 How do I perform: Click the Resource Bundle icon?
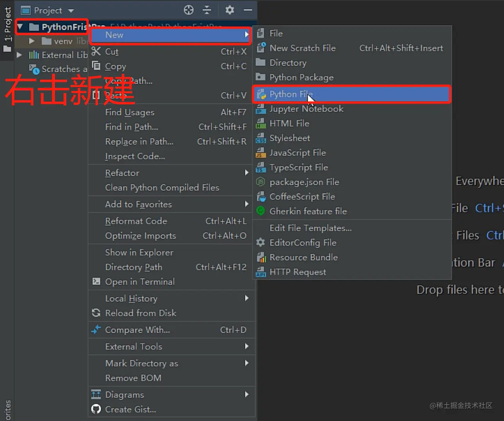261,257
